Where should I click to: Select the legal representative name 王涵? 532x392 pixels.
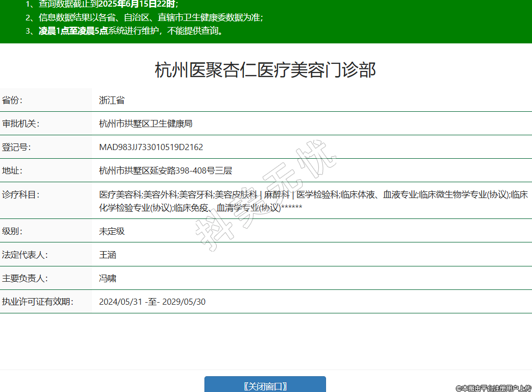(x=108, y=255)
